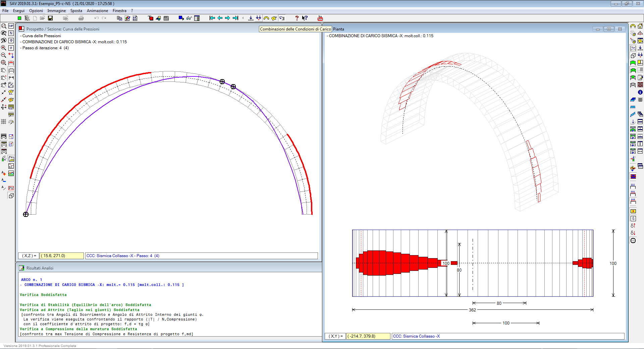Click the X,Z coordinate field
644x349 pixels.
tap(61, 256)
